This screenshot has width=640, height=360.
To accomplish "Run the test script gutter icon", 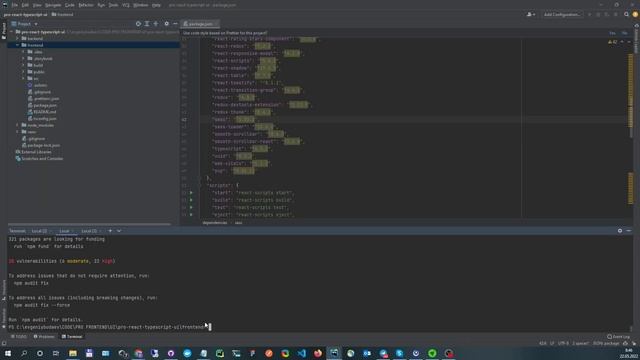I will (x=191, y=207).
